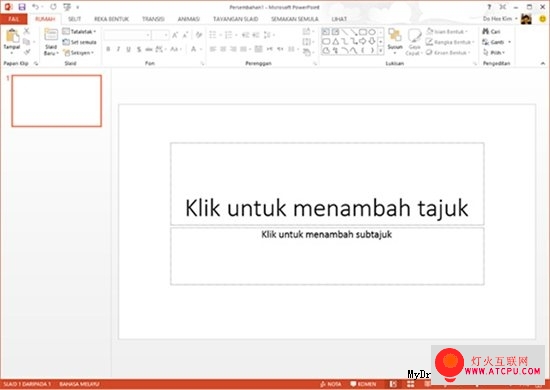Toggle Italic formatting
The width and height of the screenshot is (550, 390).
tap(118, 49)
